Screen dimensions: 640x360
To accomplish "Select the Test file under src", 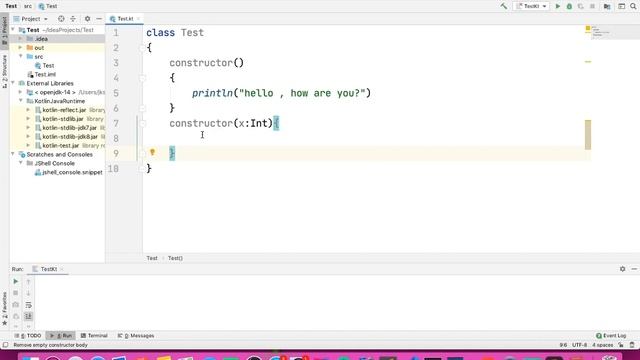I will [45, 65].
